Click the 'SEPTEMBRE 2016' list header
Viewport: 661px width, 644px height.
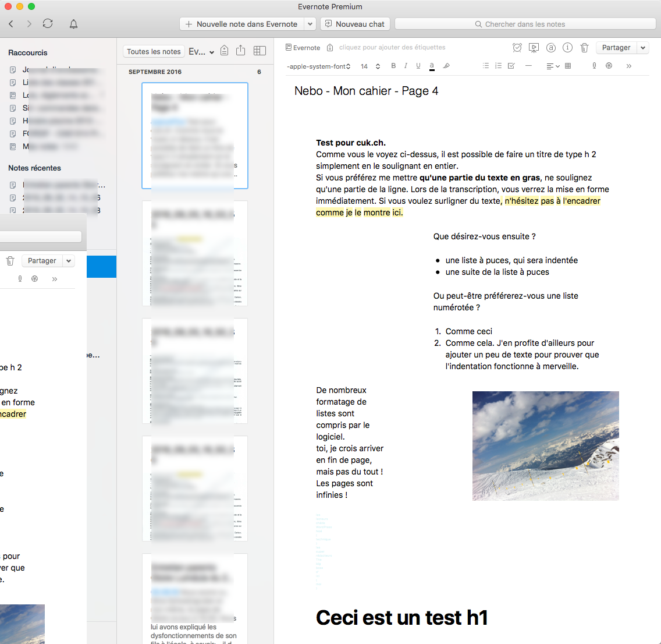tap(155, 72)
